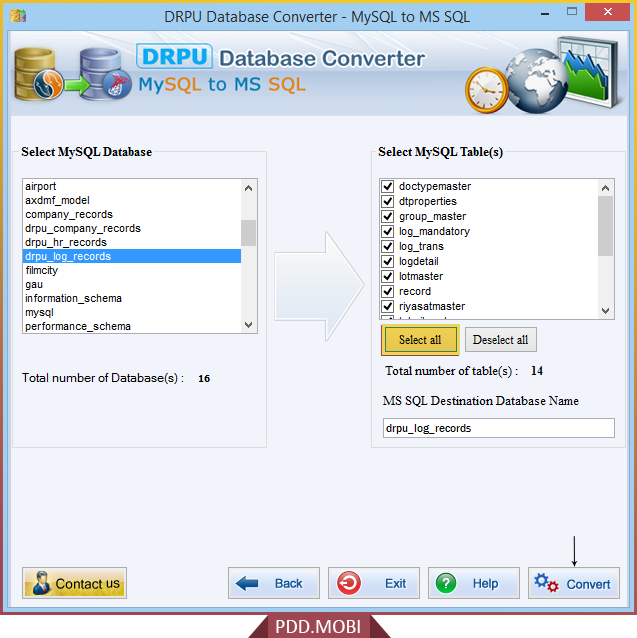This screenshot has width=637, height=638.
Task: Uncheck the dtproperties table checkbox
Action: (x=388, y=201)
